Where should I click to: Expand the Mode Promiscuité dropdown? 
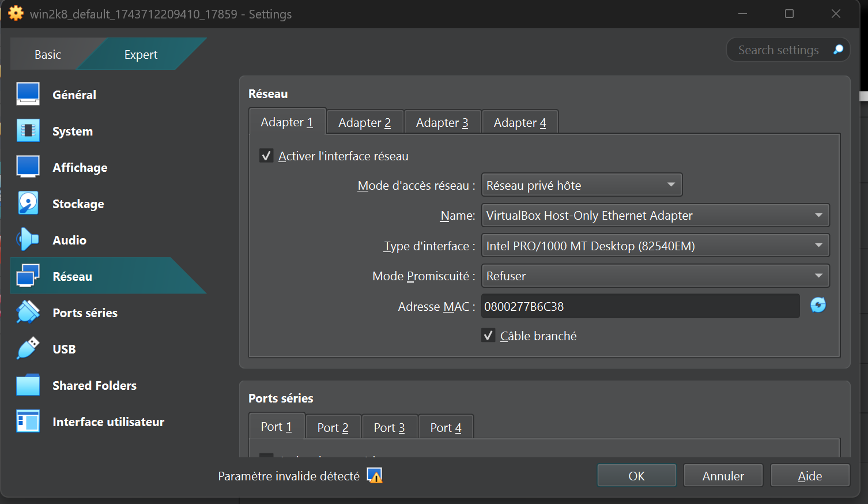tap(655, 276)
